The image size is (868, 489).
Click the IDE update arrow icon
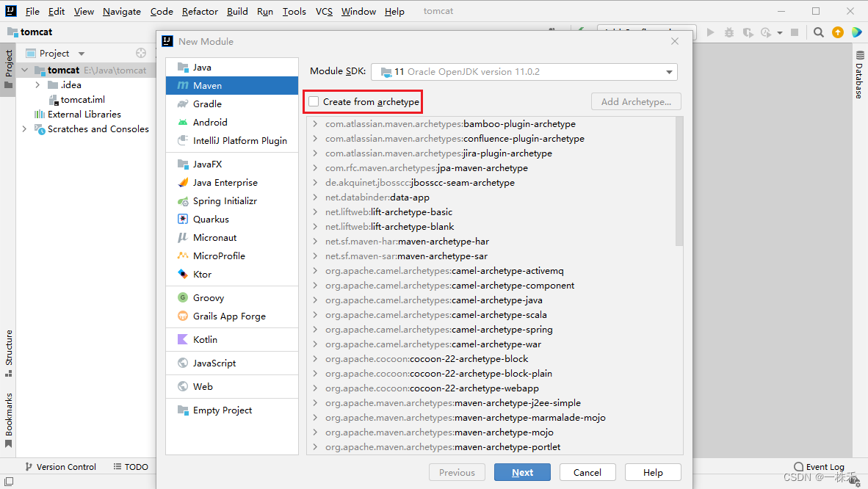pos(838,33)
